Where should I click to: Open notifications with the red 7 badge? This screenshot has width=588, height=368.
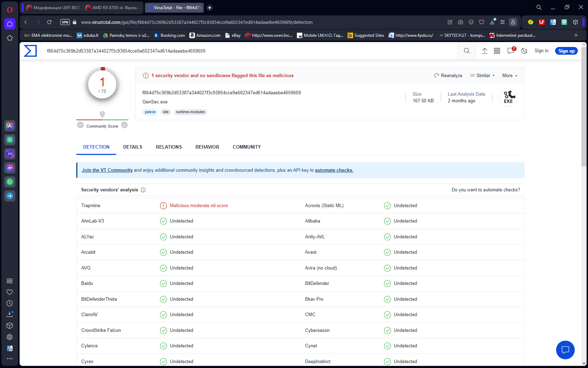[x=511, y=50]
